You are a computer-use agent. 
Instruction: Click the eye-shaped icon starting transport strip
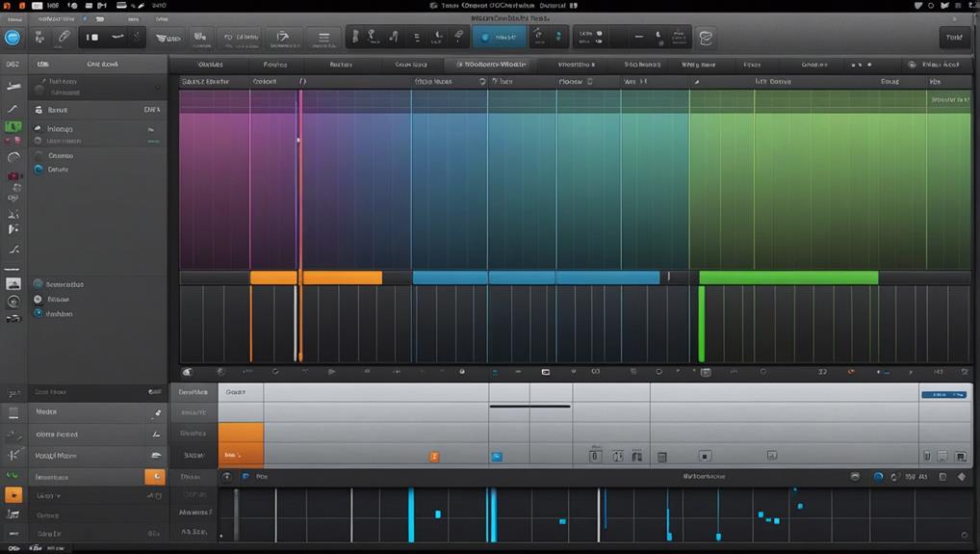point(187,371)
